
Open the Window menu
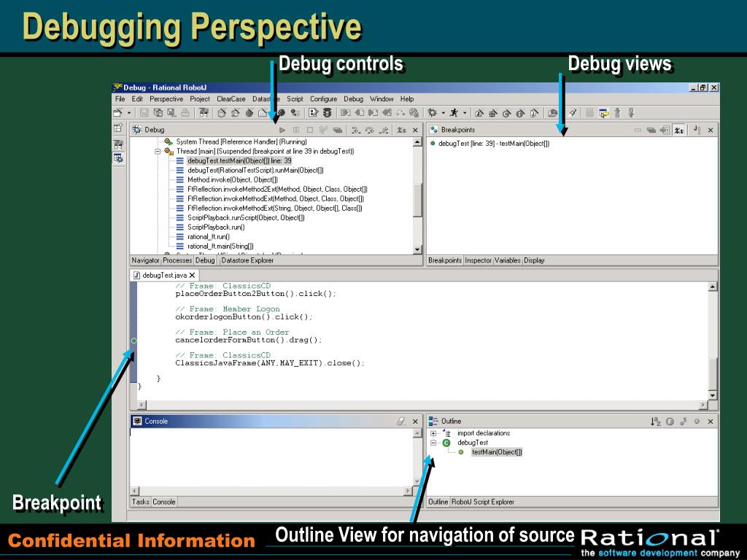382,99
